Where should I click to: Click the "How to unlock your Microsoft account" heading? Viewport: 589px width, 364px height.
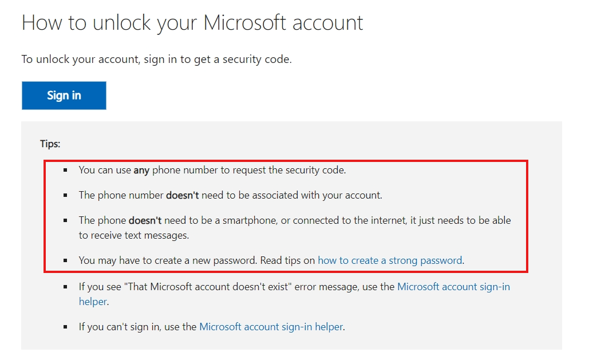coord(192,22)
